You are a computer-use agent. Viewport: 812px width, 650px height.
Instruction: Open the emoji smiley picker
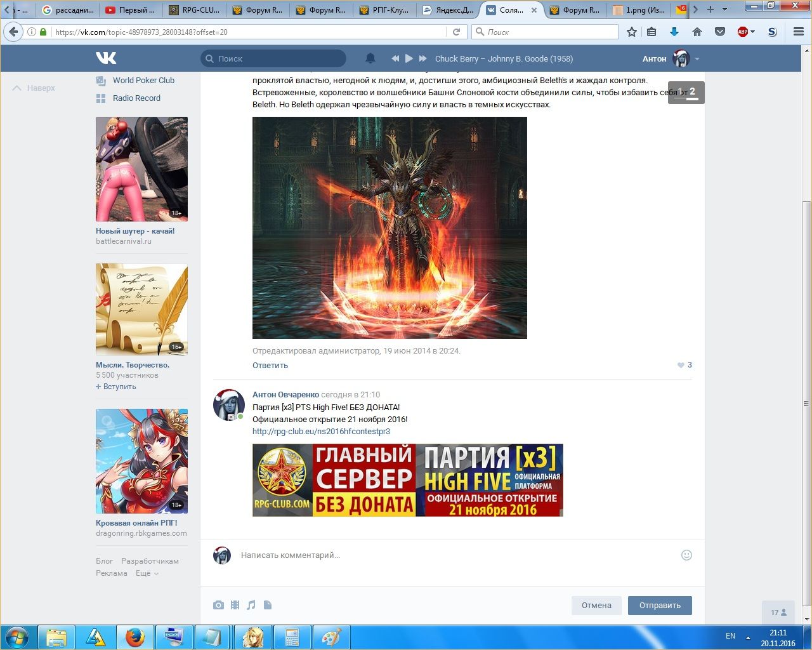coord(686,555)
